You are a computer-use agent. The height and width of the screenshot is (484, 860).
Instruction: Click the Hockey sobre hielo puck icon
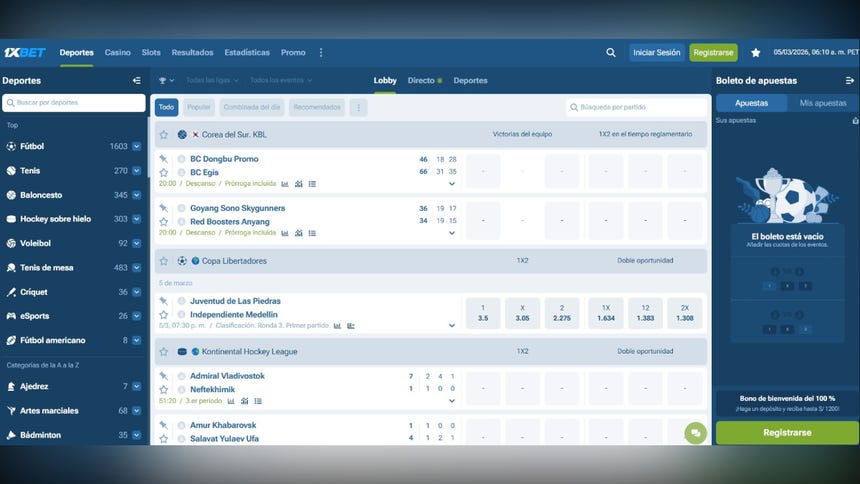point(11,219)
